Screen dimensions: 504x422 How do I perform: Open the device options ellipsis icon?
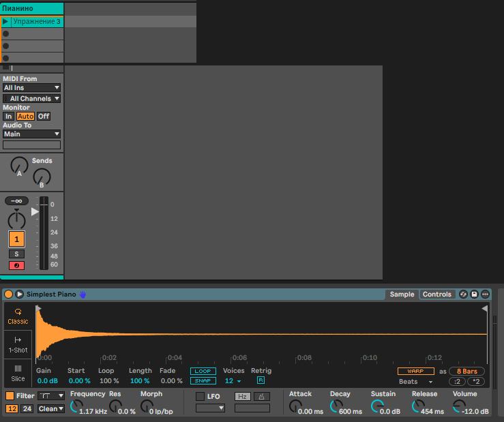485,294
